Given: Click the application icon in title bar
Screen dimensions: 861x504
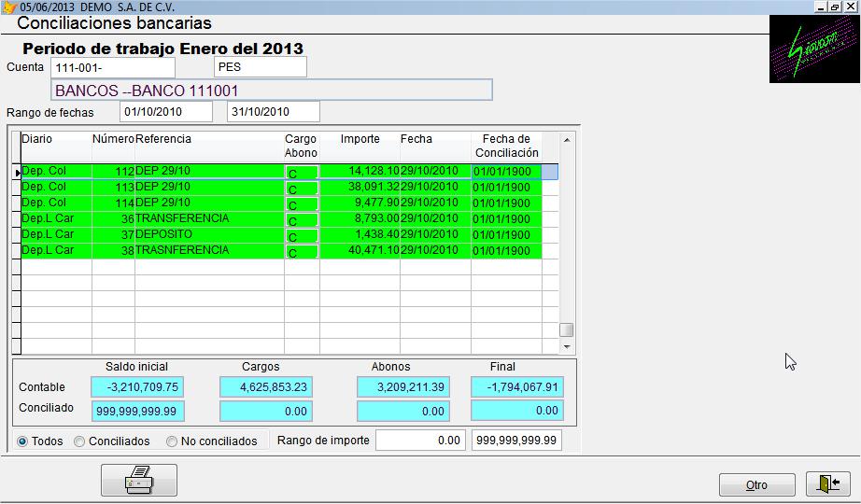Looking at the screenshot, I should [x=8, y=7].
